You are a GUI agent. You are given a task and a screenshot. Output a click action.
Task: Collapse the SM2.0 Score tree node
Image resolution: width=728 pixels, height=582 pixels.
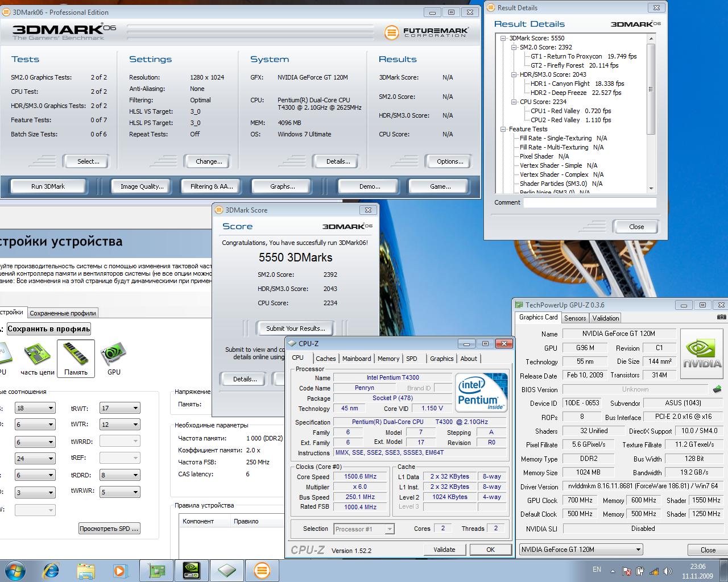[x=514, y=47]
